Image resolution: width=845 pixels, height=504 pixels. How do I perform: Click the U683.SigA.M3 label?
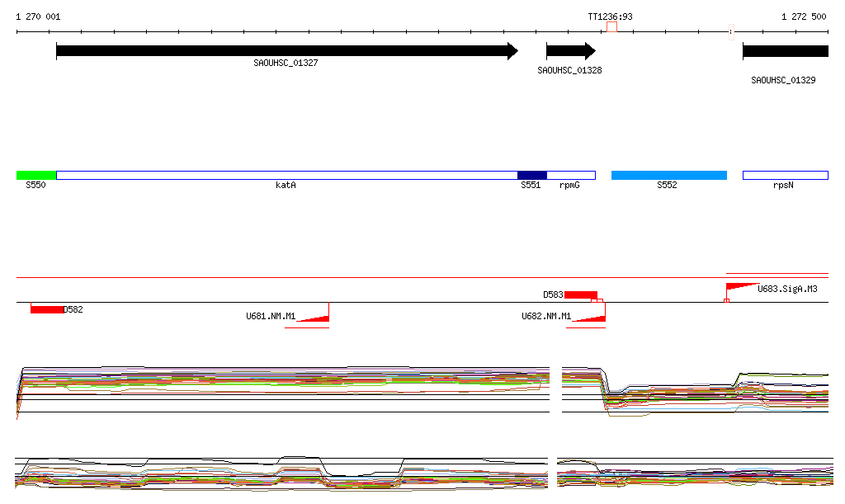(x=787, y=290)
